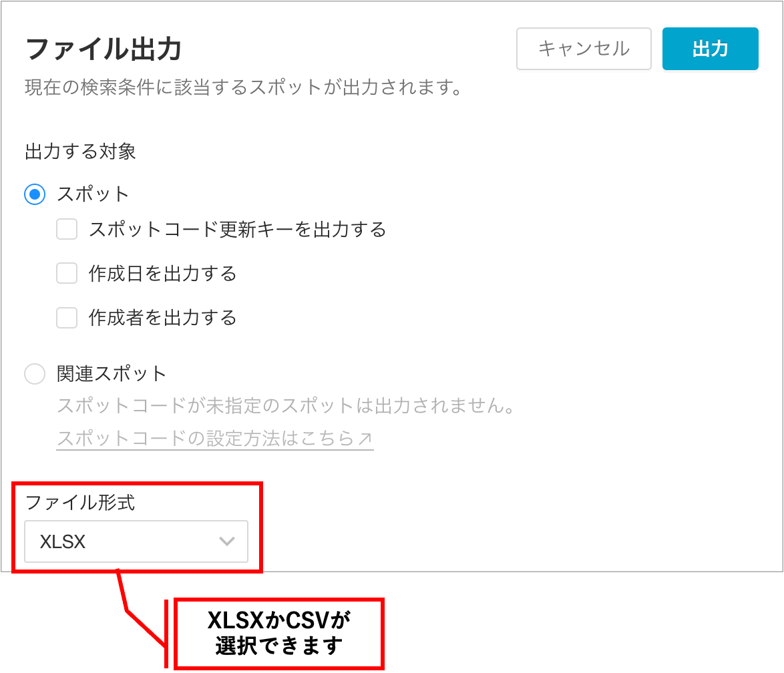Click the chevron arrow in XLSX dropdown
The image size is (784, 673).
227,541
